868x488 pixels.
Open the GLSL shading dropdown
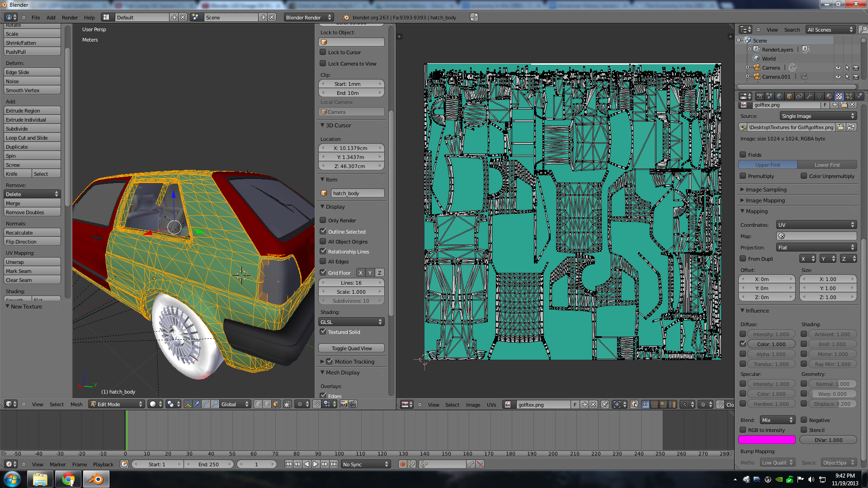pos(351,322)
